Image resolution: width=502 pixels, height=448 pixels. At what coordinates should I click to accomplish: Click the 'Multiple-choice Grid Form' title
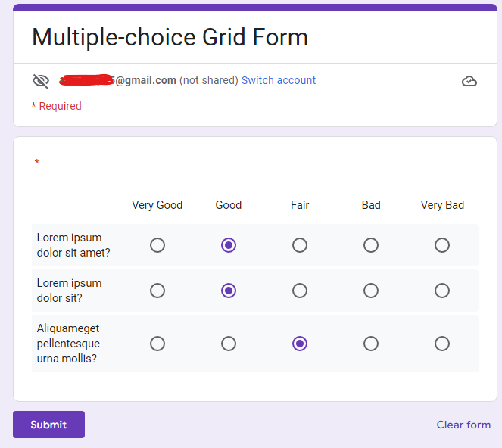[170, 37]
